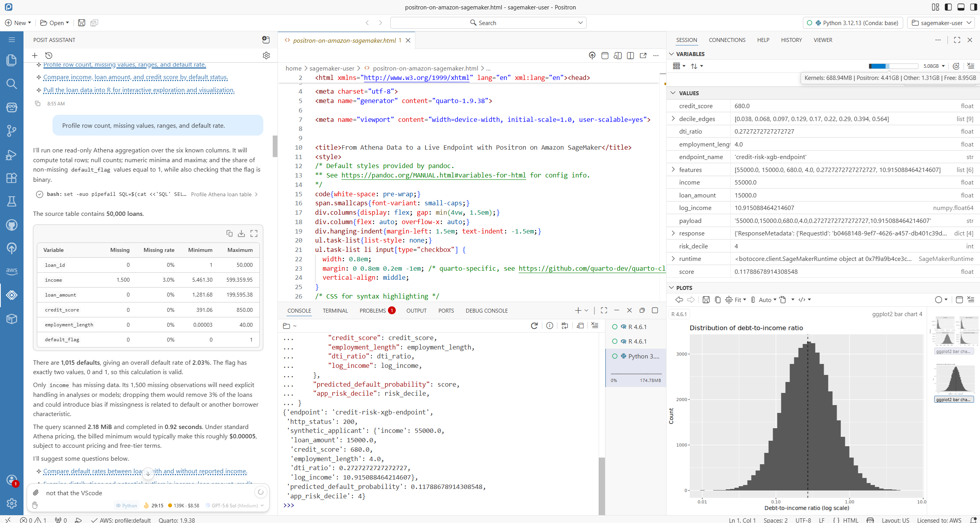Expand the Profile Athena loan table step
The width and height of the screenshot is (980, 523).
(224, 194)
